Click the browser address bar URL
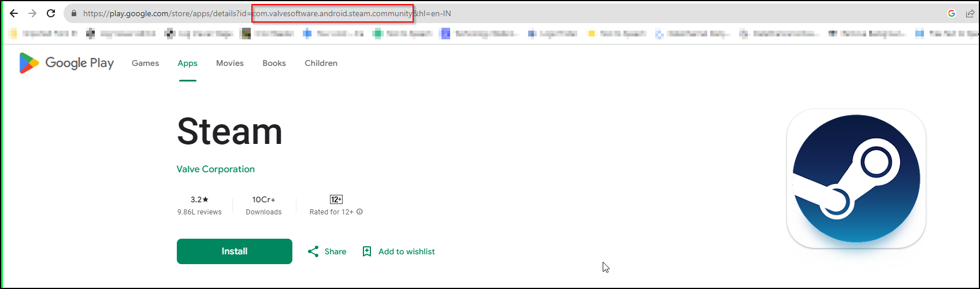The height and width of the screenshot is (289, 980). [267, 13]
